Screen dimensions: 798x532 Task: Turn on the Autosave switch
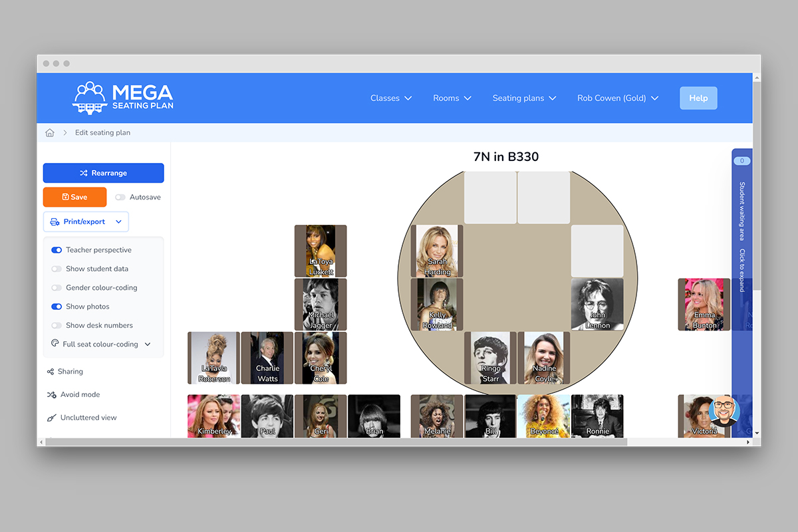pyautogui.click(x=120, y=198)
